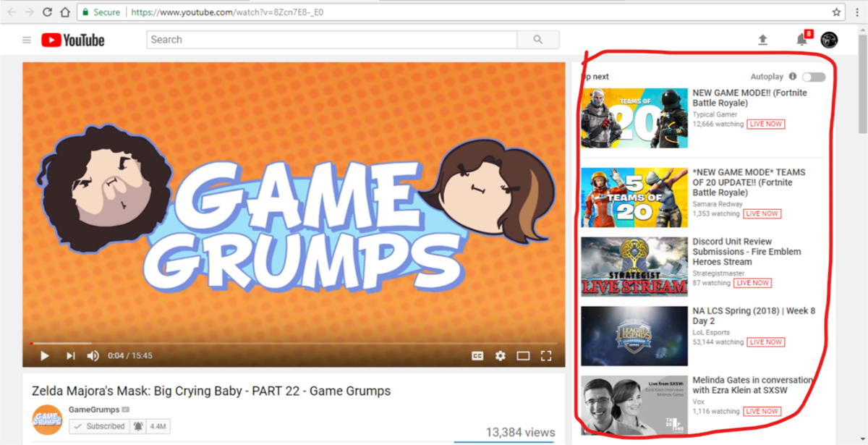
Task: Click the Strategist Live Stream thumbnail
Action: (634, 266)
